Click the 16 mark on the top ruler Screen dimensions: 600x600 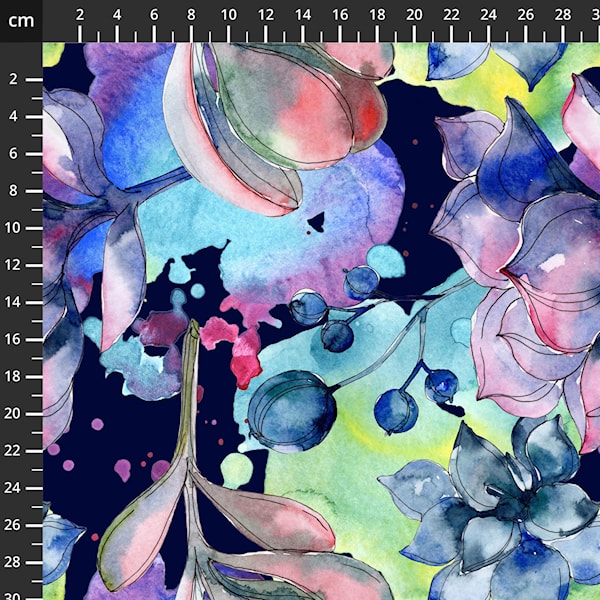(x=340, y=15)
